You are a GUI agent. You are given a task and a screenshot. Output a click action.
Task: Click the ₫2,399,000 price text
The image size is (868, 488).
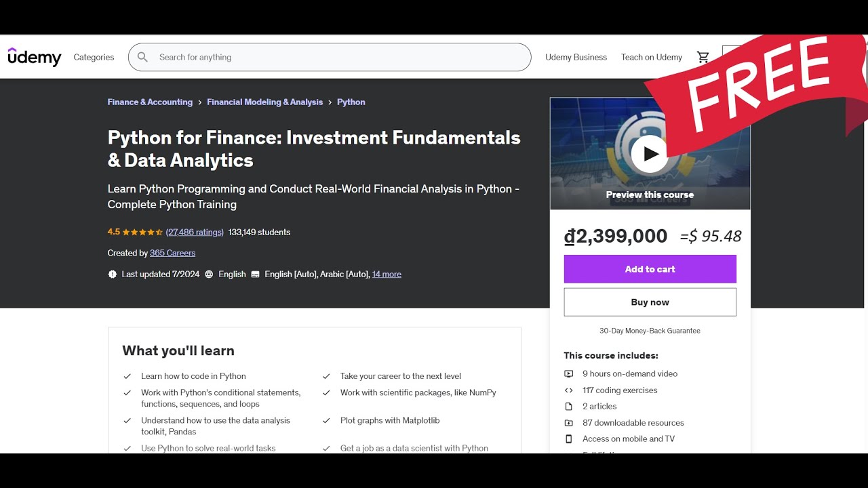(x=616, y=236)
